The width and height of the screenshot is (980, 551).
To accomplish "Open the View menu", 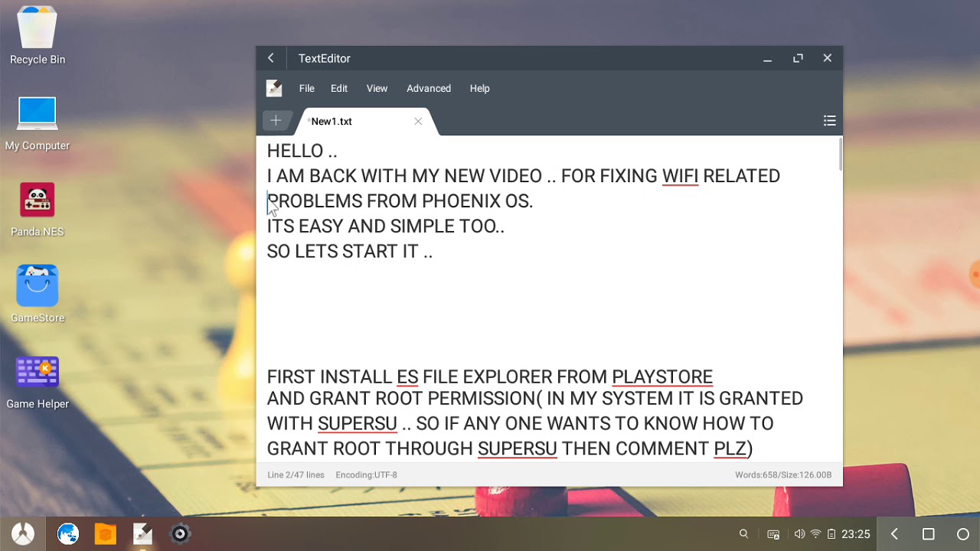I will (377, 89).
